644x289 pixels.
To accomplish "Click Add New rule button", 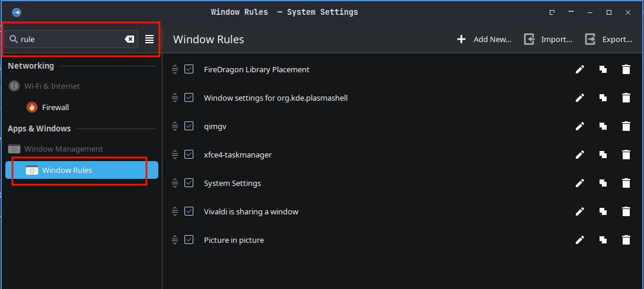I will pos(484,39).
